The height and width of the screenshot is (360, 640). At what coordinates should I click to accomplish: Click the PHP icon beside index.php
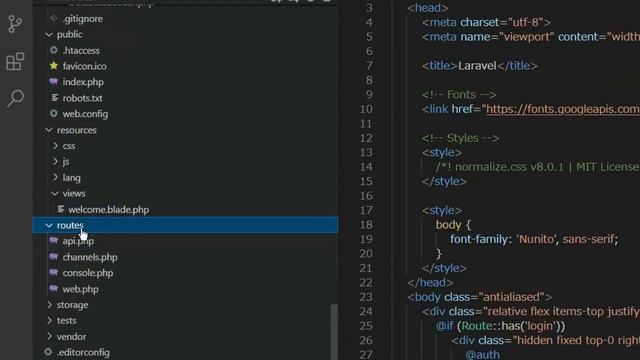pos(53,82)
